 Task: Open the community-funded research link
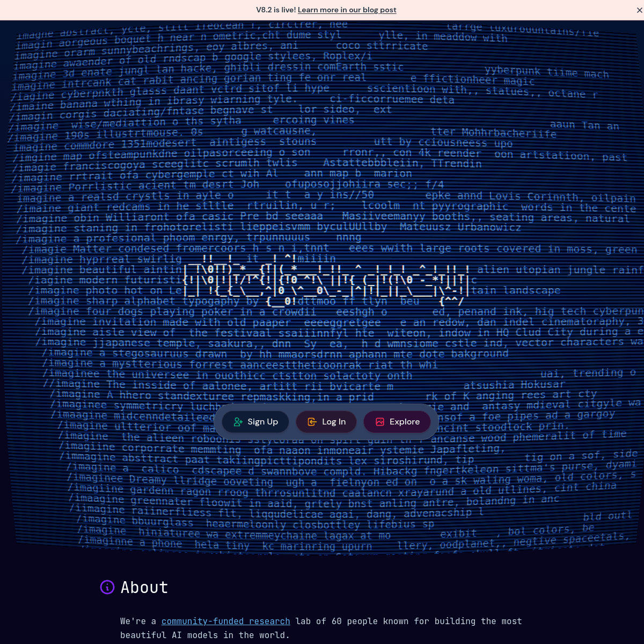pos(225,621)
